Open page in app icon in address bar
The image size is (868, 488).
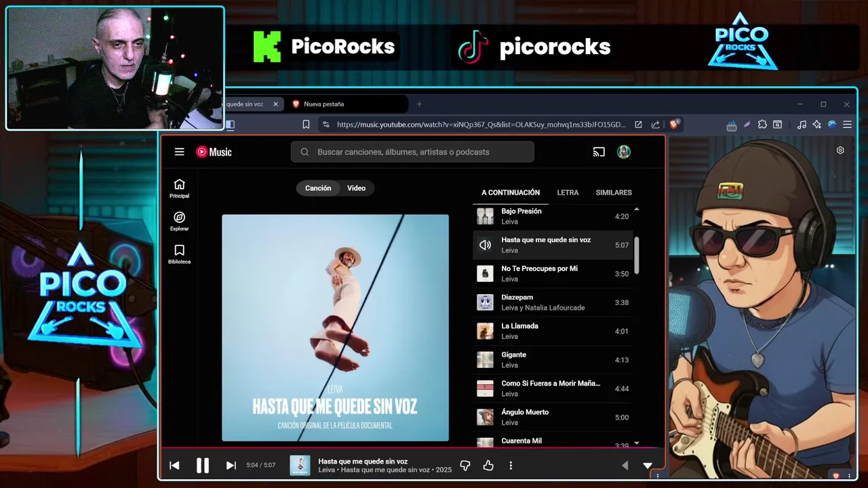(x=638, y=124)
